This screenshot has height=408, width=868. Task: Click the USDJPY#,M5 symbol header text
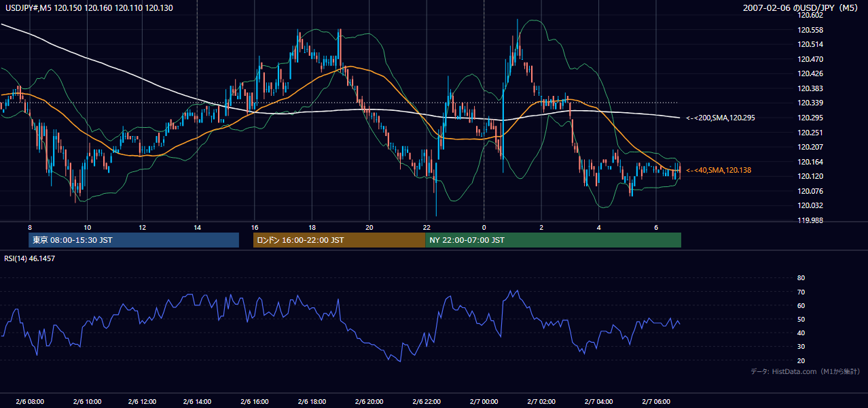pos(89,7)
